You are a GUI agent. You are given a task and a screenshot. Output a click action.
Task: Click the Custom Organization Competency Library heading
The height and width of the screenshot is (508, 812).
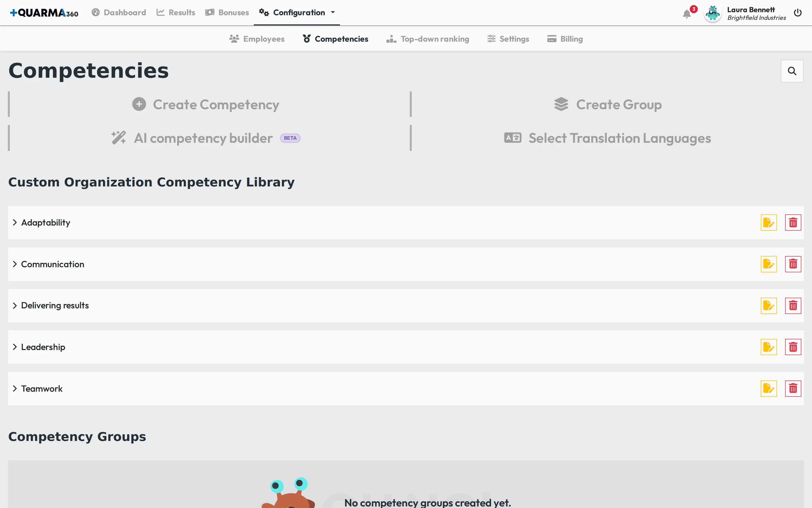coord(151,182)
